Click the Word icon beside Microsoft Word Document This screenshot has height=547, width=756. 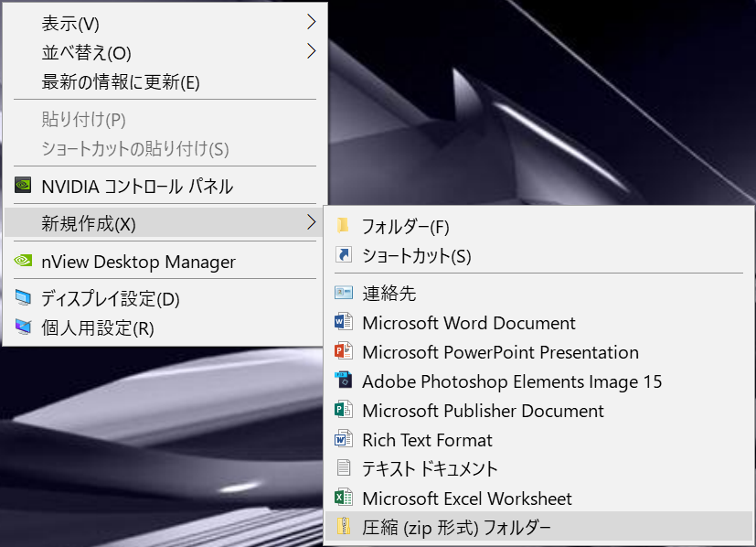344,322
